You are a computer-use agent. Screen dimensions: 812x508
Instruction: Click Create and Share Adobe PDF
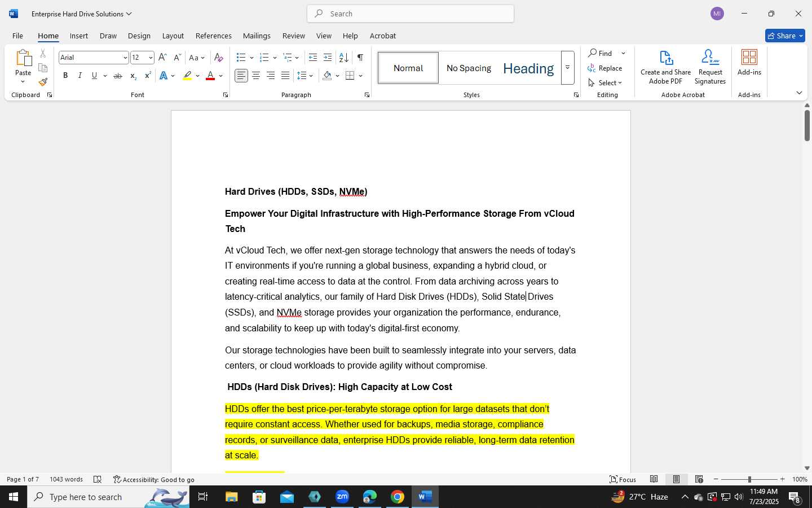(665, 67)
